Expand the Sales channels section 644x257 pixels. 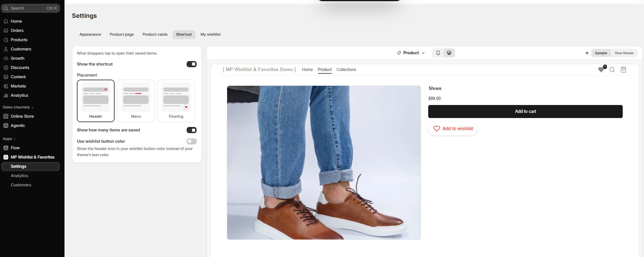click(18, 107)
